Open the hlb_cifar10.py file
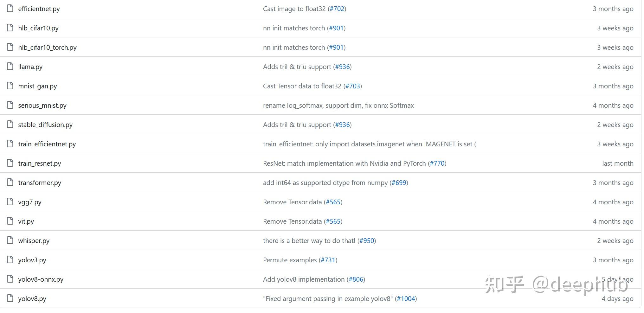 38,28
